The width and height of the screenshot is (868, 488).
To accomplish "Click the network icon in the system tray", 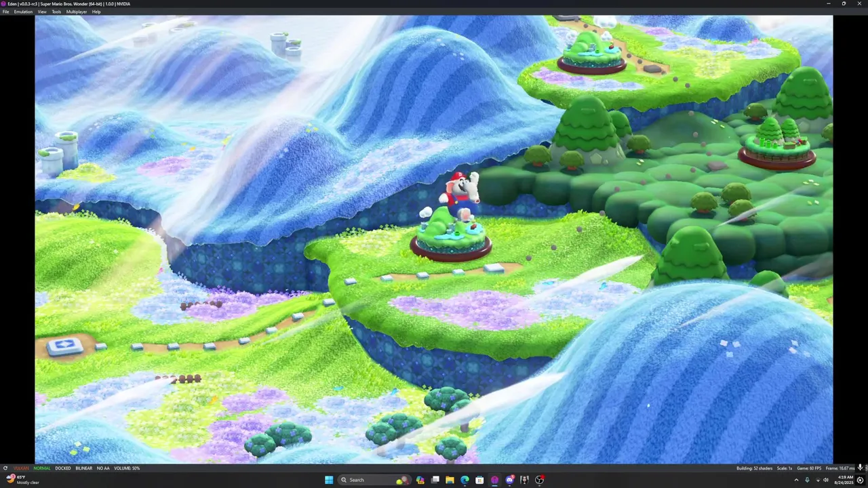I will coord(817,480).
